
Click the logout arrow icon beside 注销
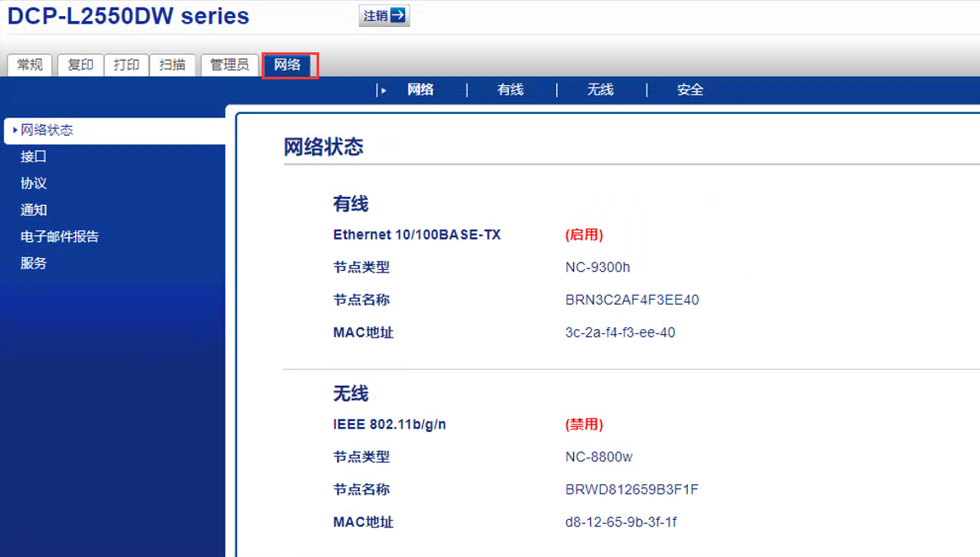pos(398,16)
